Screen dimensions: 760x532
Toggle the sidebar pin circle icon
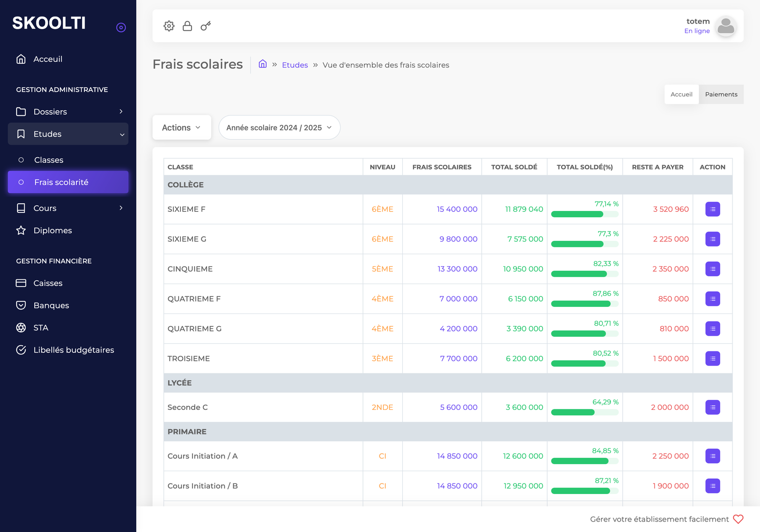(121, 28)
